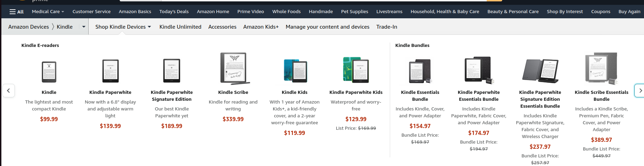The width and height of the screenshot is (644, 166).
Task: Open the Kindle Paperwhite Kids link
Action: 356,92
